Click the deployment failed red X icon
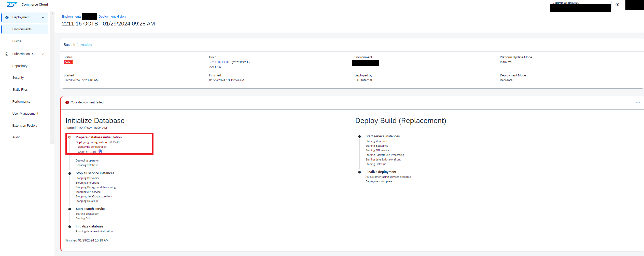The image size is (644, 256). click(x=67, y=102)
